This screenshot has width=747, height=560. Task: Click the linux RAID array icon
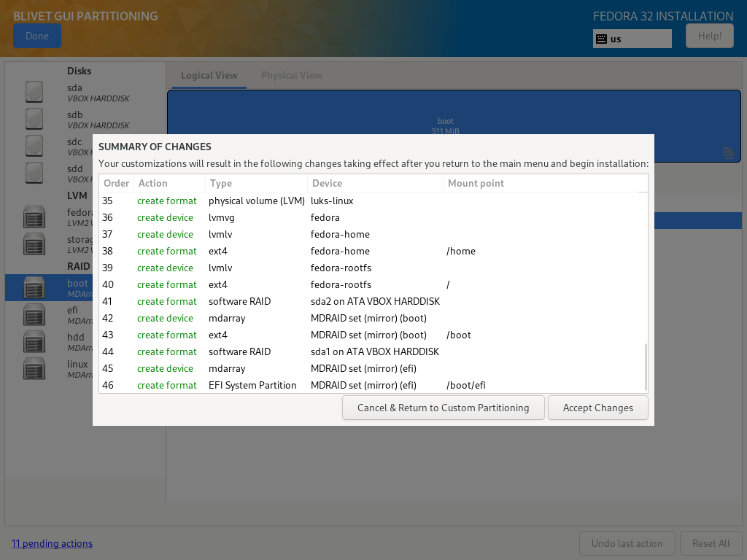(x=34, y=368)
